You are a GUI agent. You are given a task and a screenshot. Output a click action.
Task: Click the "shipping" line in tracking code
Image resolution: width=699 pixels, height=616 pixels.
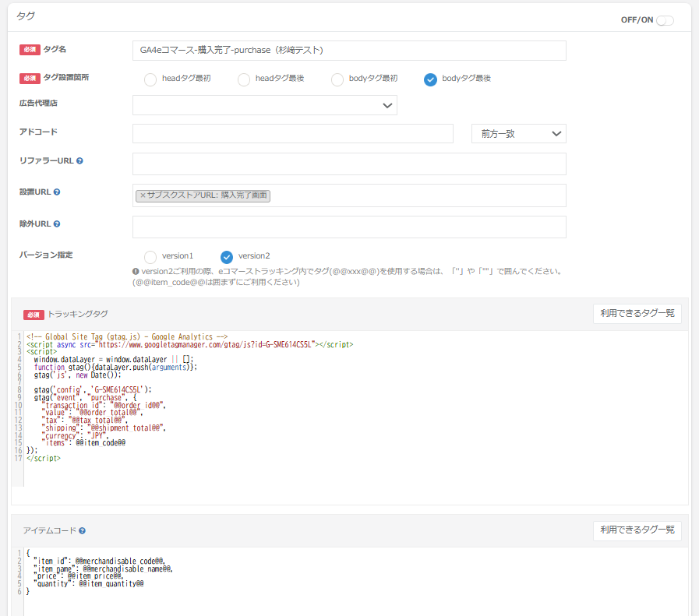(104, 428)
